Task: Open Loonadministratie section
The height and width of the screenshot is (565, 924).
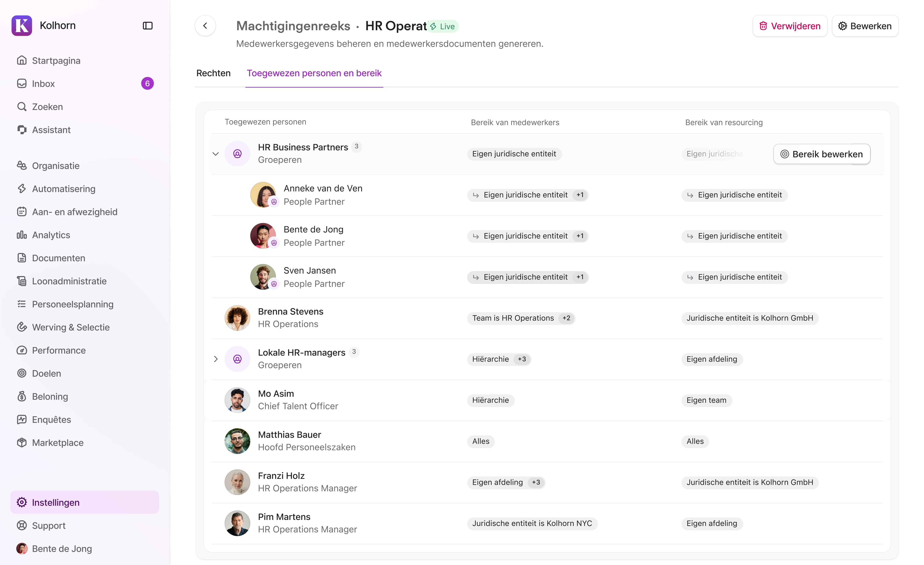Action: [69, 281]
